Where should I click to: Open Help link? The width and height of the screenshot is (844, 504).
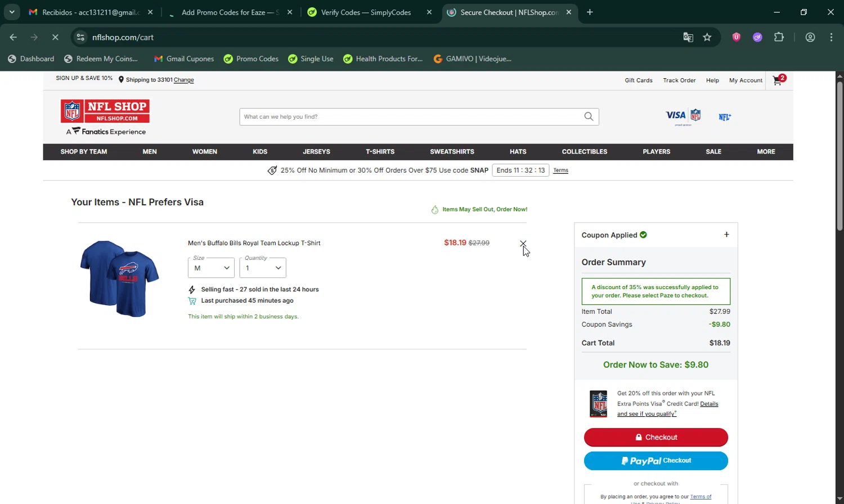(x=712, y=80)
